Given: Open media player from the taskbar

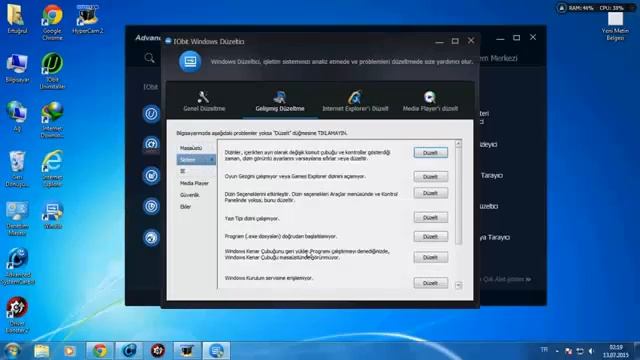Looking at the screenshot, I should pos(69,351).
